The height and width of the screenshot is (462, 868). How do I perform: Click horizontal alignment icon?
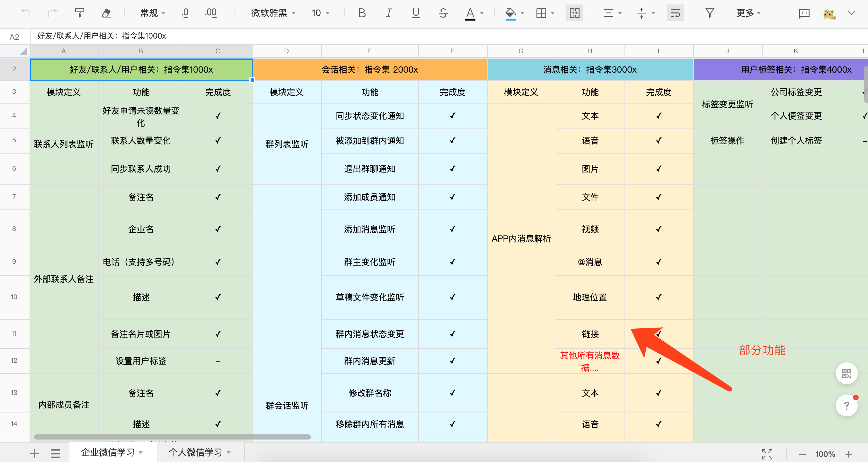608,13
